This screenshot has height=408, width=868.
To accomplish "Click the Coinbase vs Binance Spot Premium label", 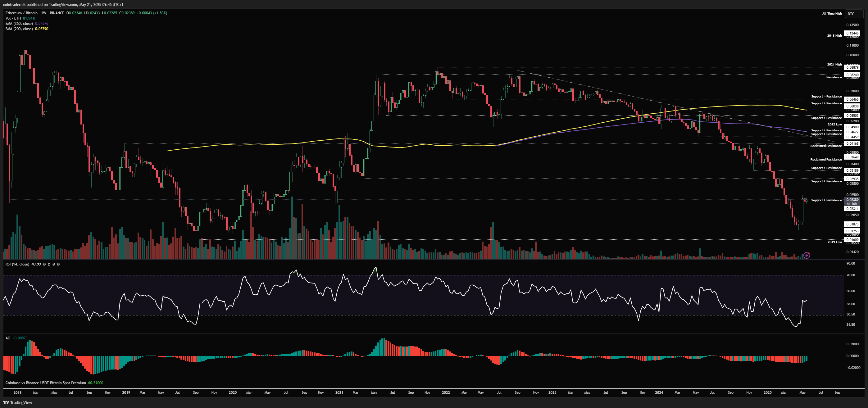I will [45, 383].
